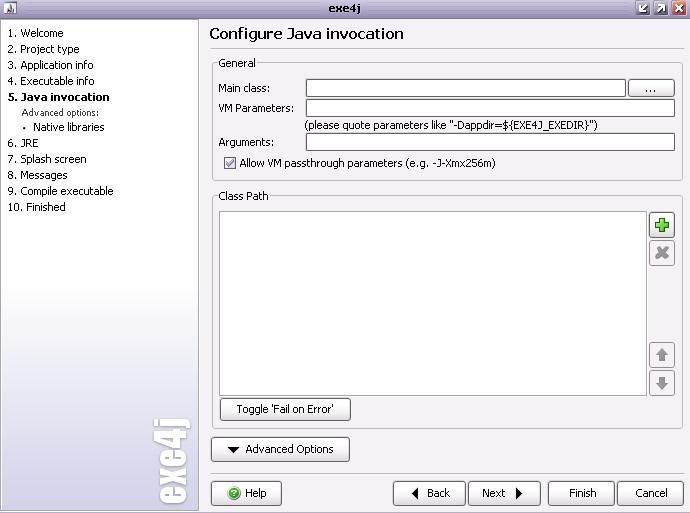The width and height of the screenshot is (690, 513).
Task: Toggle Allow VM passthrough parameters checkbox
Action: point(230,163)
